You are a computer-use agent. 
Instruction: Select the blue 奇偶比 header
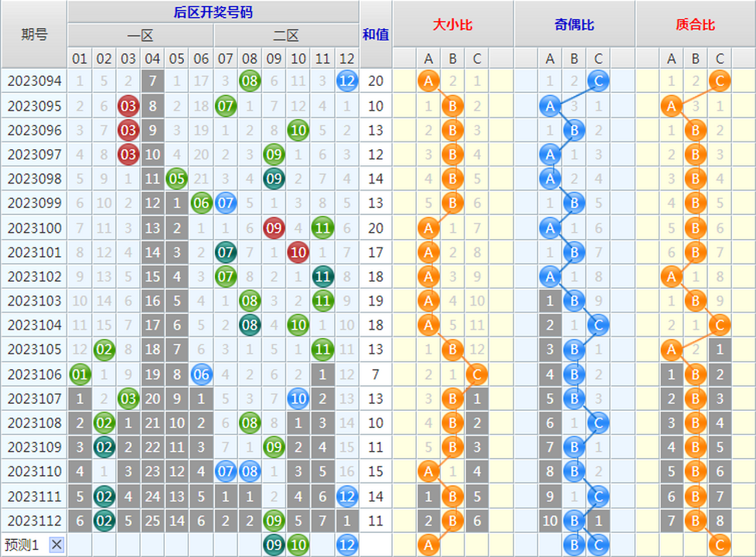pos(574,24)
